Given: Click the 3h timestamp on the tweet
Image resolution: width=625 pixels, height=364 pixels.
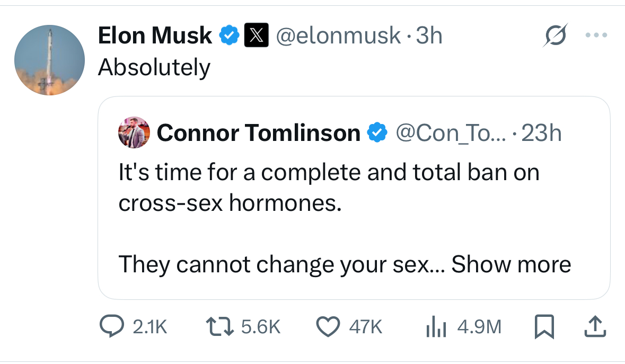Looking at the screenshot, I should pos(429,35).
